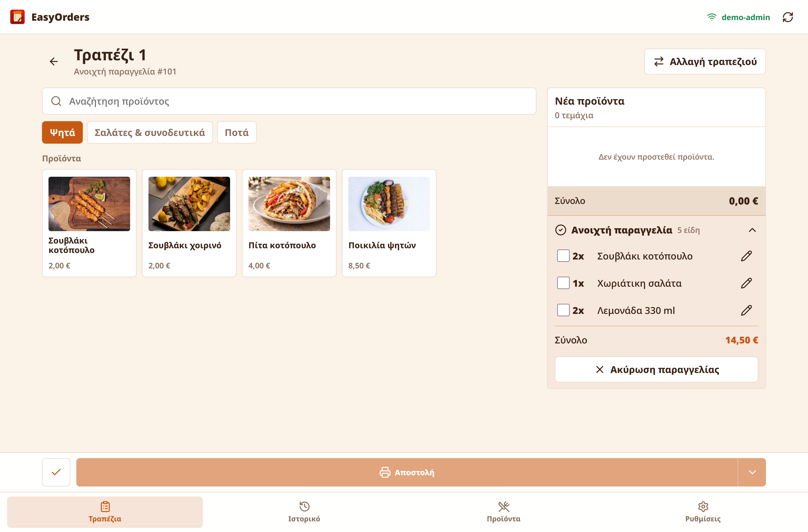Open the Αποστολή options dropdown arrow
This screenshot has height=532, width=808.
[x=752, y=472]
